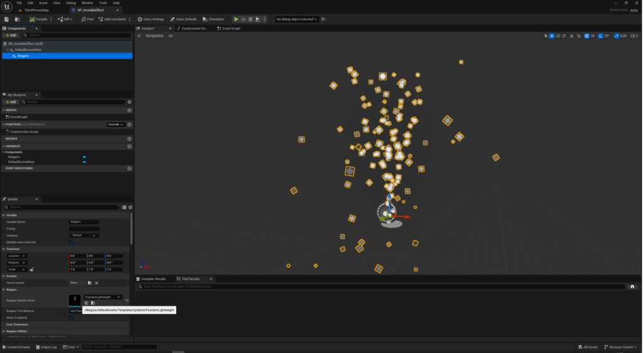Open the Lit view mode dropdown

pyautogui.click(x=170, y=36)
